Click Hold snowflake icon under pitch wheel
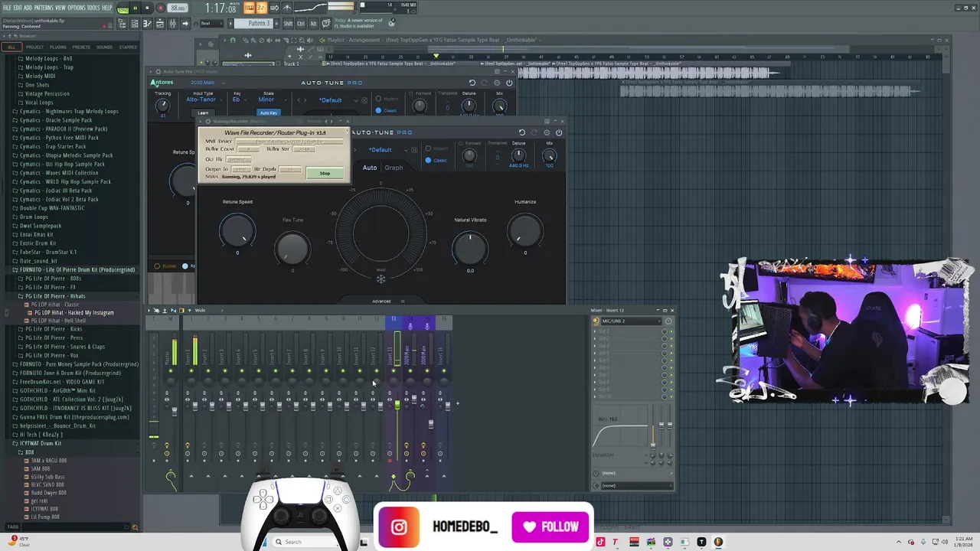Viewport: 980px width, 551px height. pos(381,279)
